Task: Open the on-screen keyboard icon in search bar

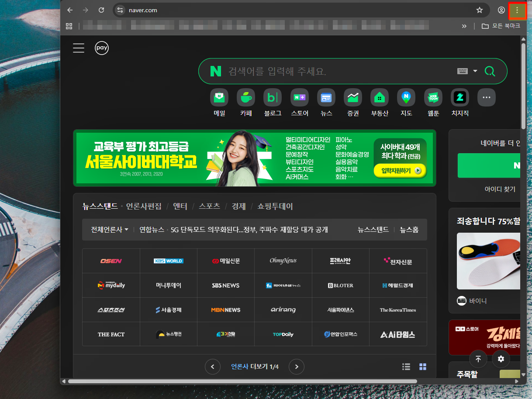Action: click(x=463, y=71)
